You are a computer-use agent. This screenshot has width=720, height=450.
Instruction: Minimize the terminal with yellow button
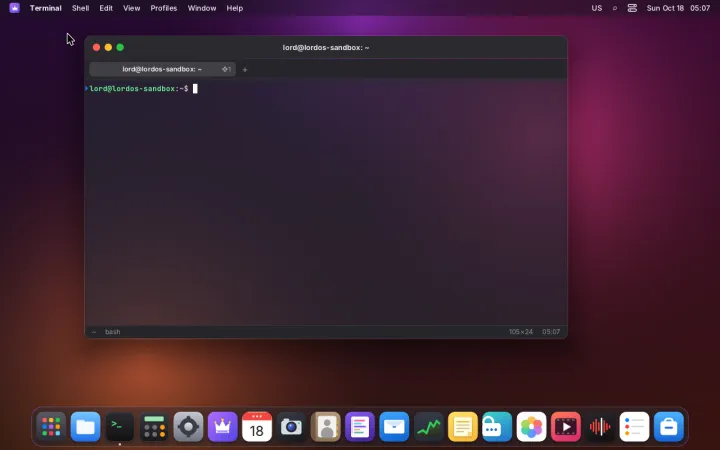108,47
